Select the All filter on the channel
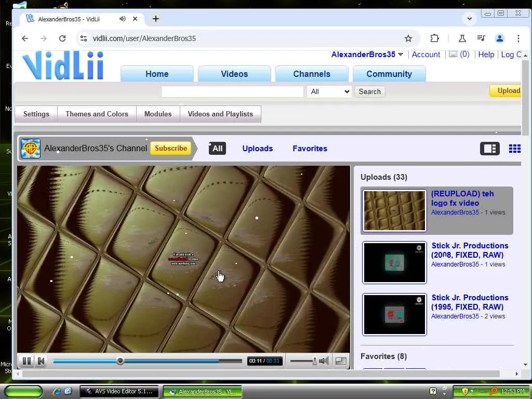 click(217, 148)
